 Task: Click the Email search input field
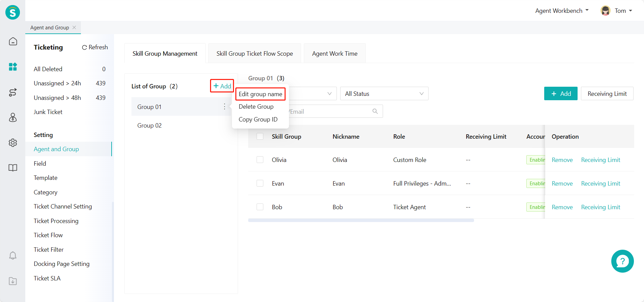point(335,111)
